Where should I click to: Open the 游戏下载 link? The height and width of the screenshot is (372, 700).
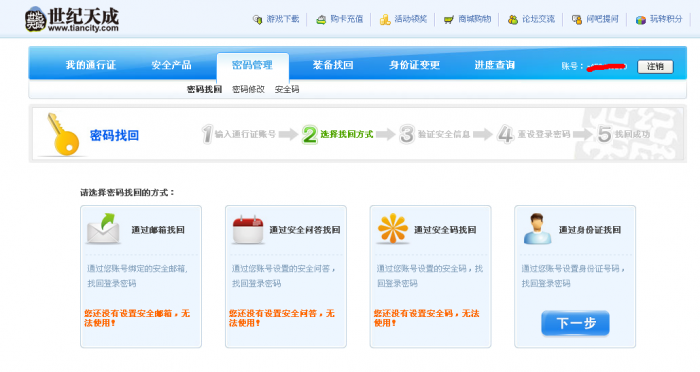click(x=283, y=19)
